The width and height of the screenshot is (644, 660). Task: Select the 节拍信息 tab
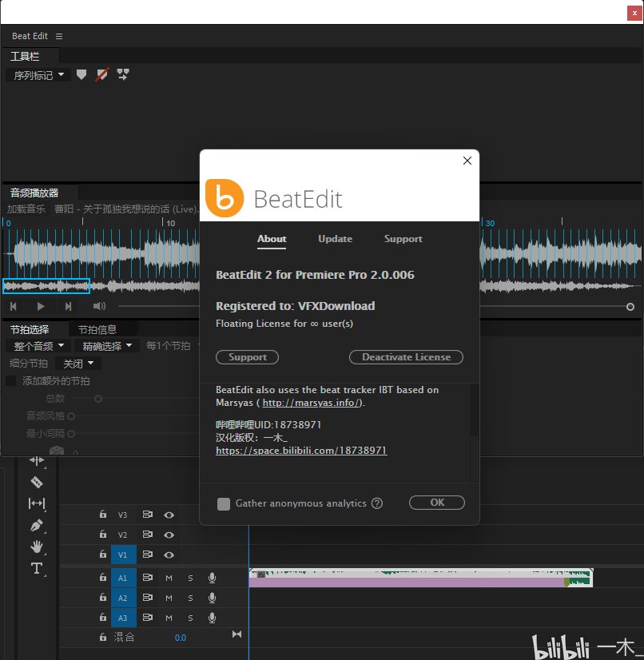97,329
